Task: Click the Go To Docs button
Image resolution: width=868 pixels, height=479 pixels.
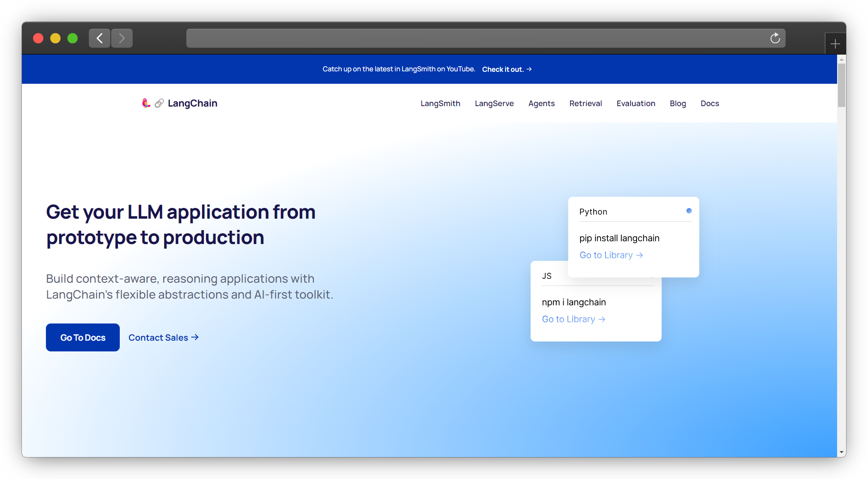Action: [x=83, y=337]
